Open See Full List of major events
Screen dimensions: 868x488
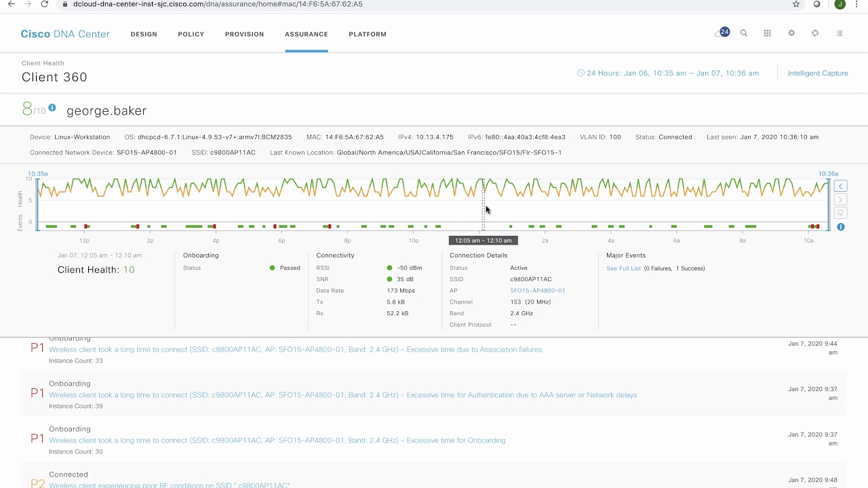click(624, 268)
